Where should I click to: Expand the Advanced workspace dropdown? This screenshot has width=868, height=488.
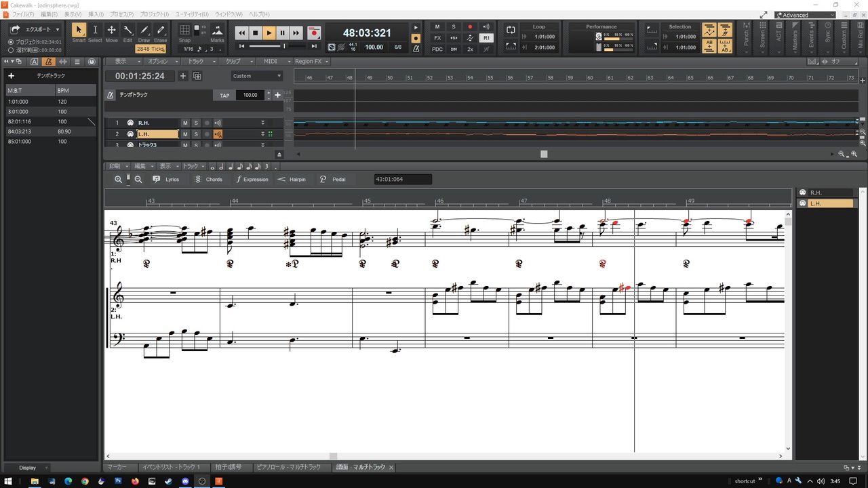(x=806, y=15)
